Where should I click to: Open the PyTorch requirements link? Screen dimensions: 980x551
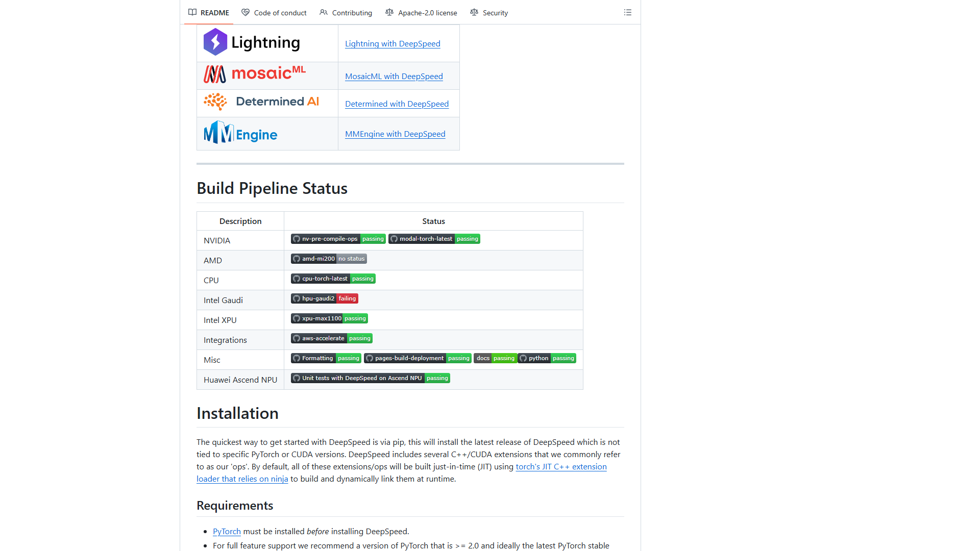point(227,532)
